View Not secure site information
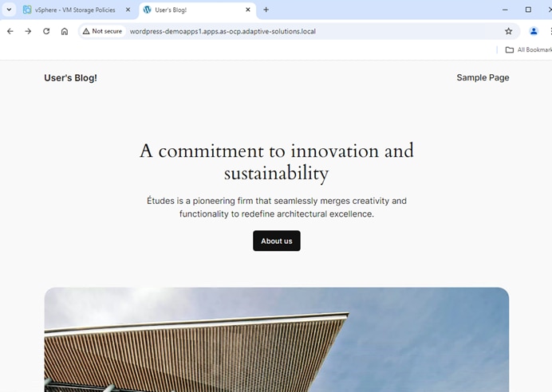Viewport: 552px width, 392px height. point(102,31)
